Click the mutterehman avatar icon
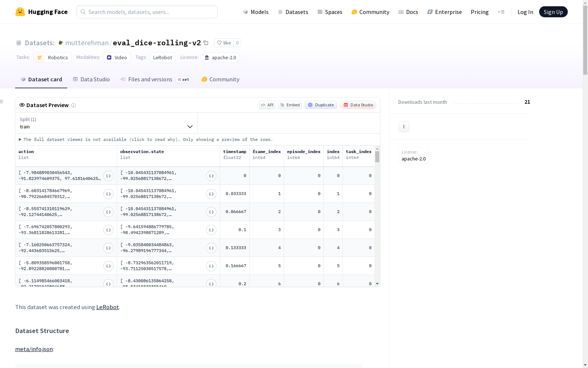This screenshot has height=368, width=588. click(61, 43)
